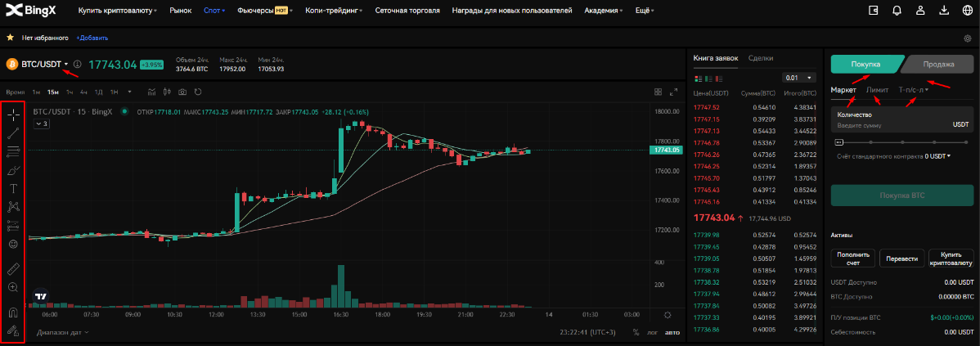Open the notifications bell icon
The width and height of the screenshot is (980, 346).
tap(897, 11)
